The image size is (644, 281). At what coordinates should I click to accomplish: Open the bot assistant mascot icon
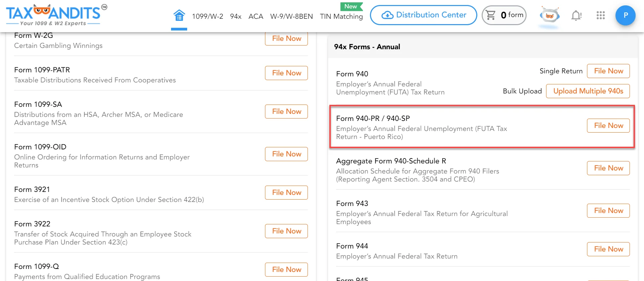(x=549, y=16)
